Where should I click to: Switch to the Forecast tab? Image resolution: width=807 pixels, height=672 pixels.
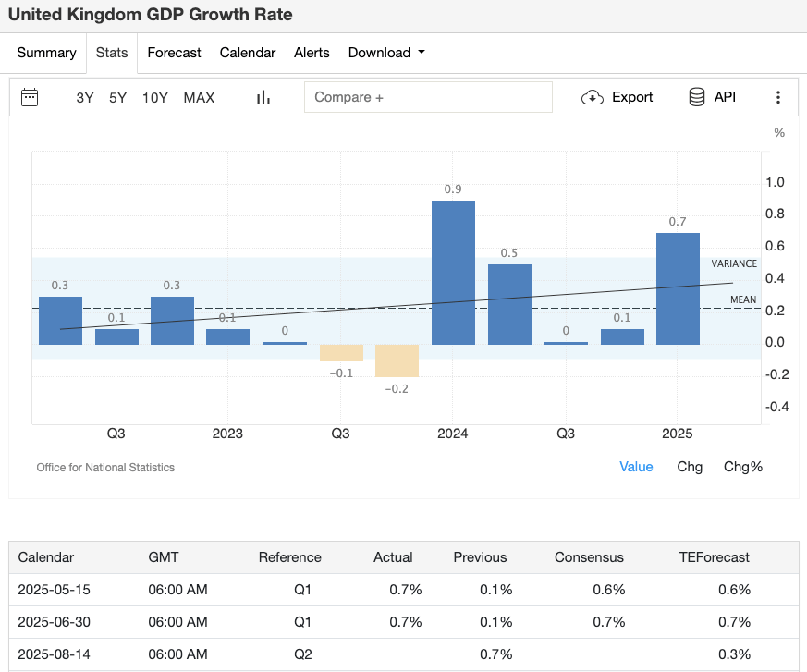[x=174, y=53]
